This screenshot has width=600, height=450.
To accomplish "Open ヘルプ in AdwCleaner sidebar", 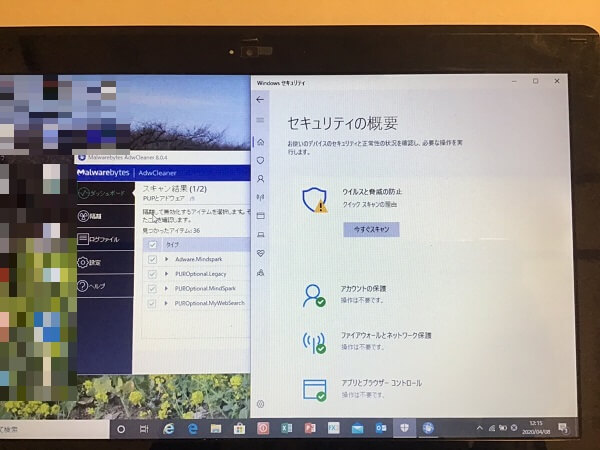I will 105,286.
